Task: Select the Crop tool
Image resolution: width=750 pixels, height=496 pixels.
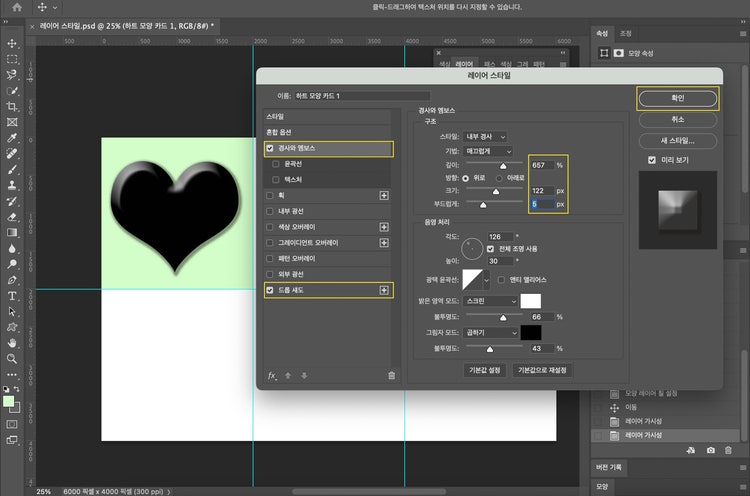Action: [x=12, y=106]
